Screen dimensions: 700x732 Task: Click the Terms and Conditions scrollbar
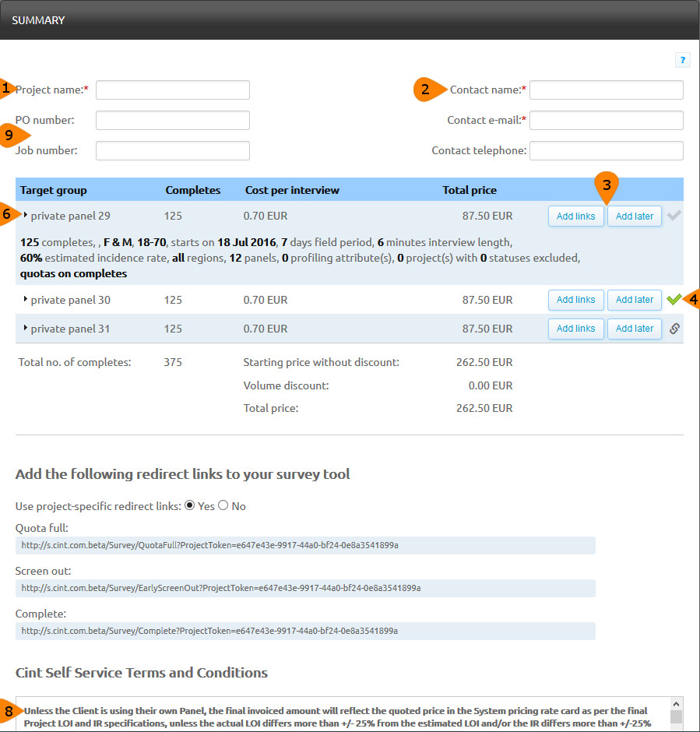pos(676,715)
